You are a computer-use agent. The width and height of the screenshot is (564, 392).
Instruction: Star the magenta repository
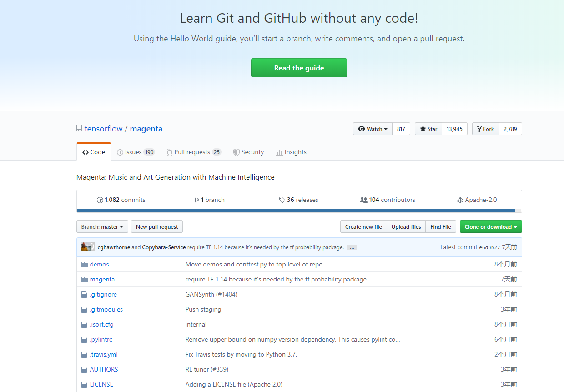[428, 129]
